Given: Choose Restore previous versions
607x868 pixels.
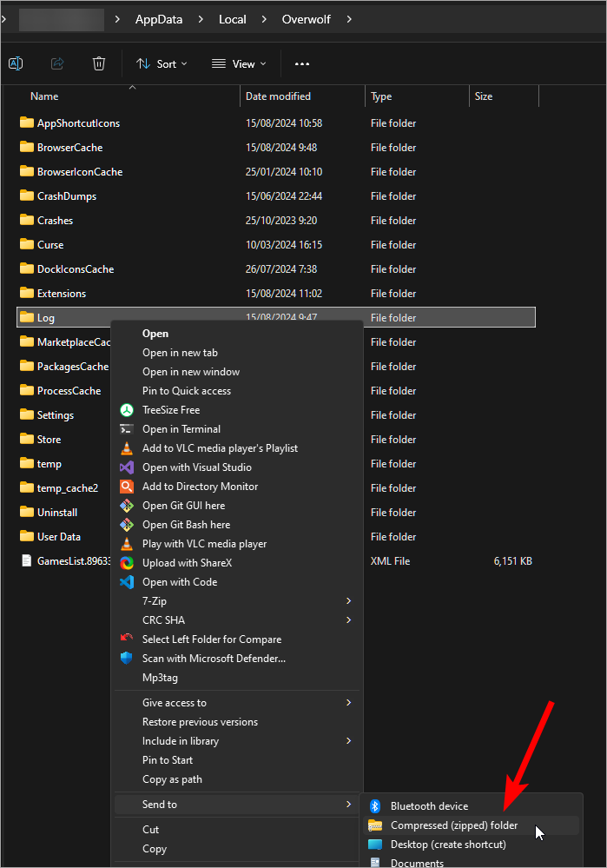Looking at the screenshot, I should (x=200, y=722).
